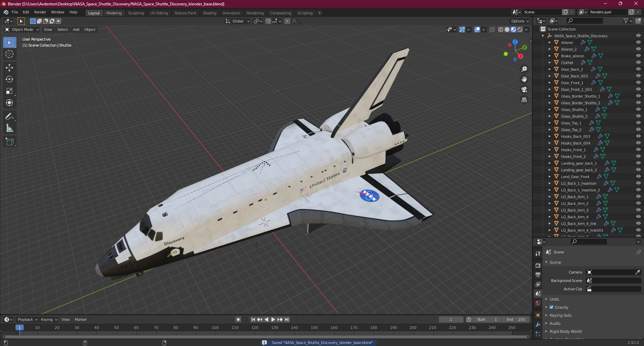This screenshot has height=346, width=644.
Task: Hide the Clothet object in outliner
Action: pyautogui.click(x=638, y=62)
